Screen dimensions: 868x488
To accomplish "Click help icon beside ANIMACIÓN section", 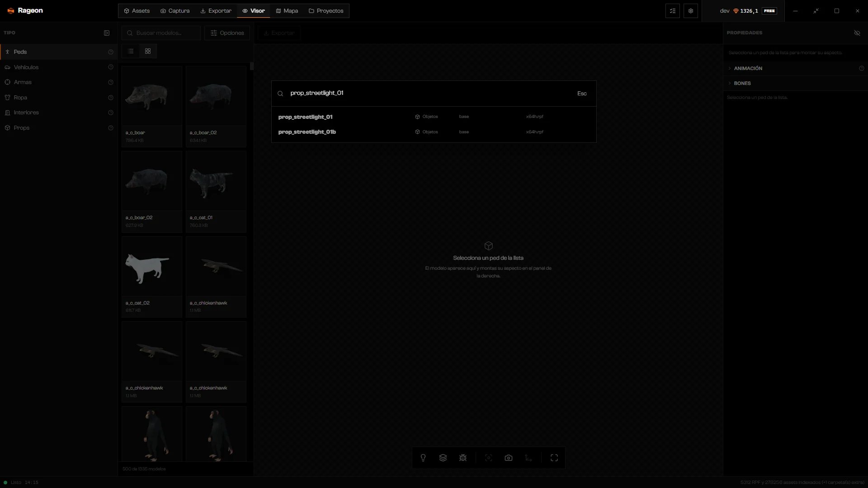I will 862,68.
